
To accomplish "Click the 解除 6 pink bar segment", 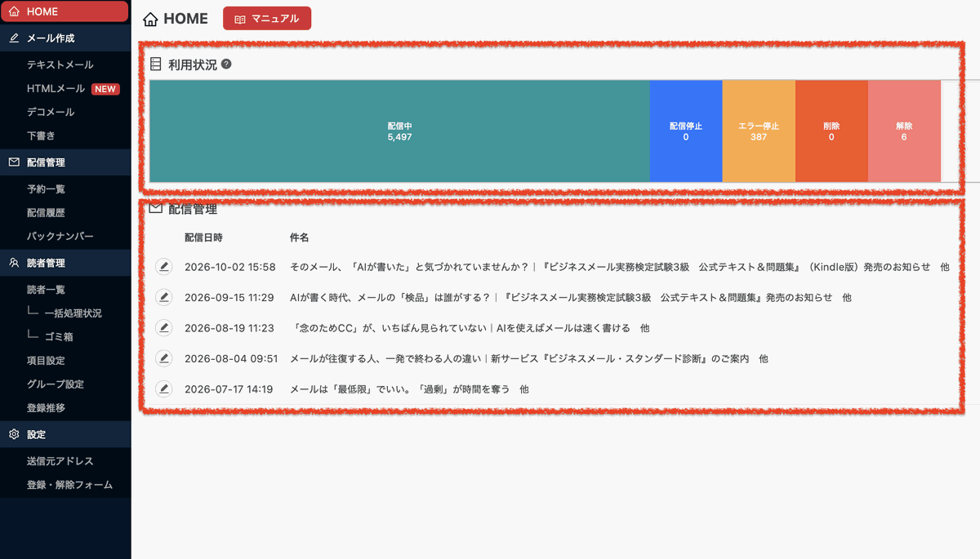I will tap(904, 131).
